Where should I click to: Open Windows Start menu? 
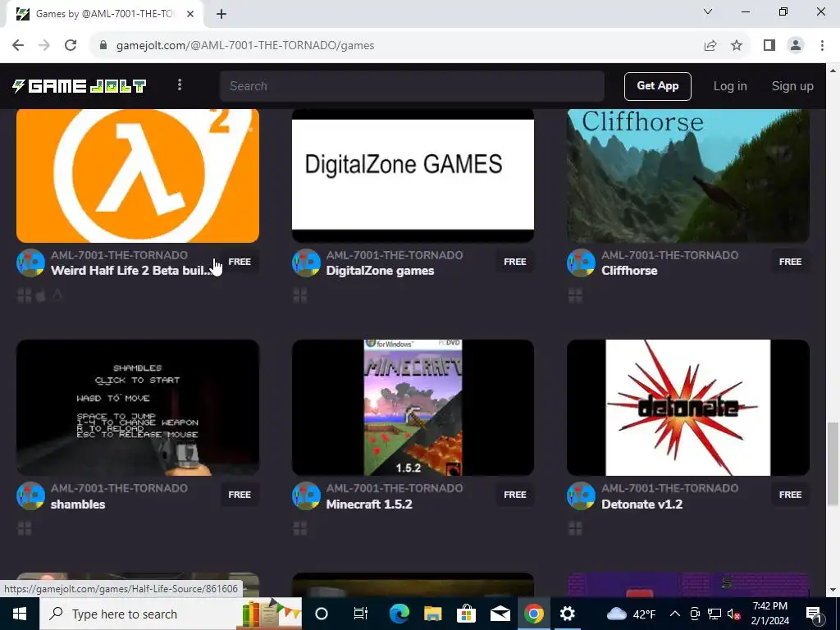(x=20, y=614)
